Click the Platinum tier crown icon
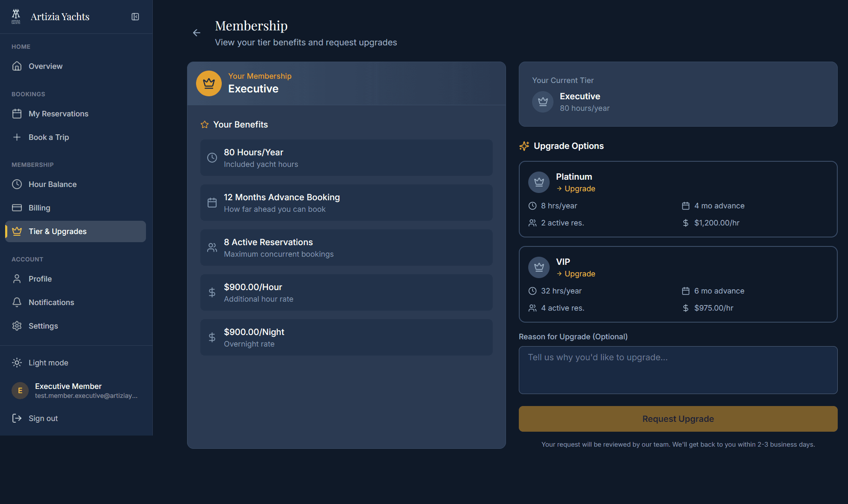This screenshot has width=848, height=504. [539, 182]
